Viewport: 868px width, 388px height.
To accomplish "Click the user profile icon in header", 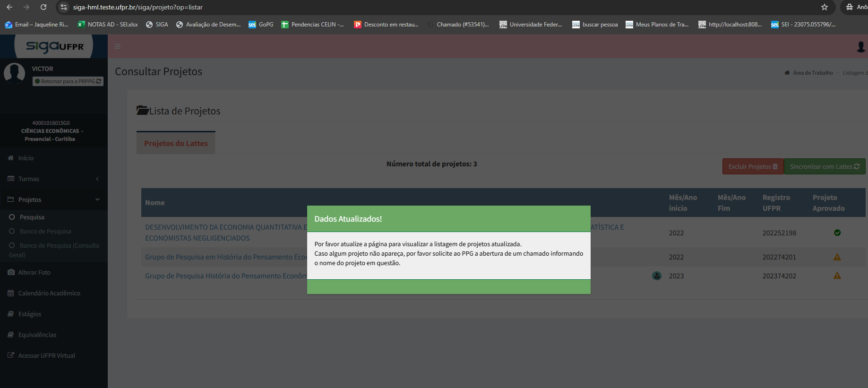I will 860,46.
